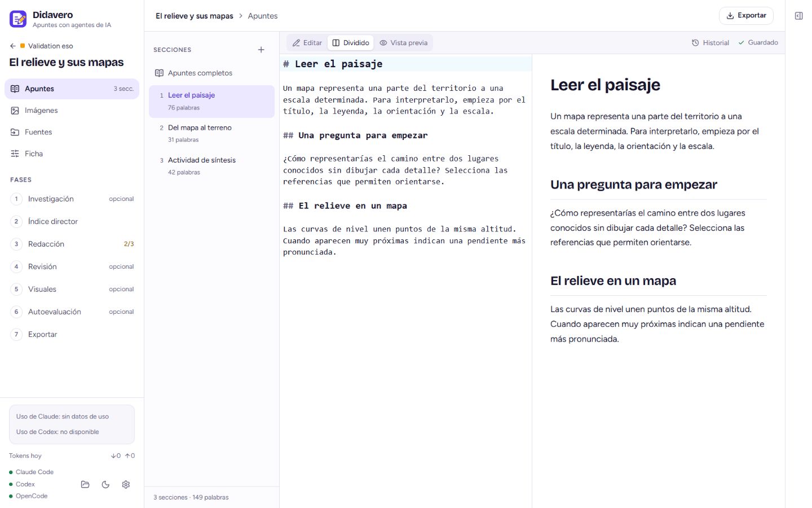Open phase 1 Investigación
This screenshot has width=812, height=508.
(x=72, y=199)
